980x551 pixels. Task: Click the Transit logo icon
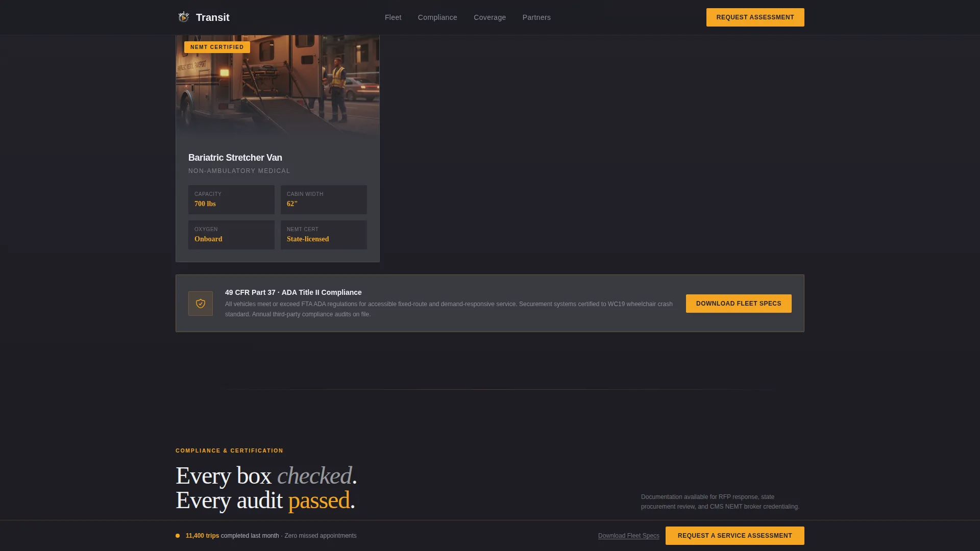(x=184, y=17)
